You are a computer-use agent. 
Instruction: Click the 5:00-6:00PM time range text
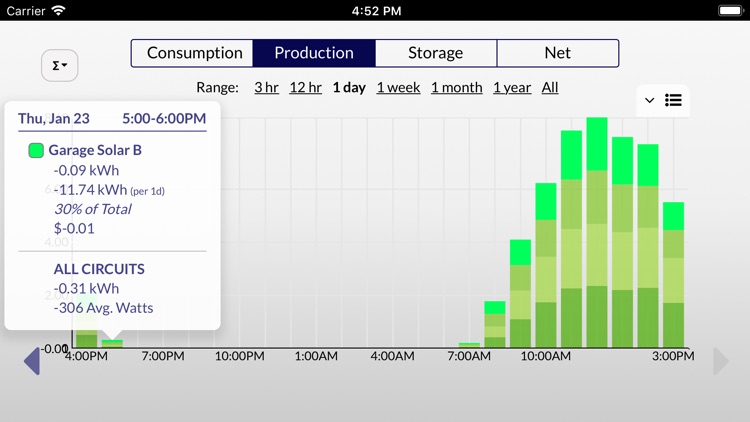(x=164, y=119)
